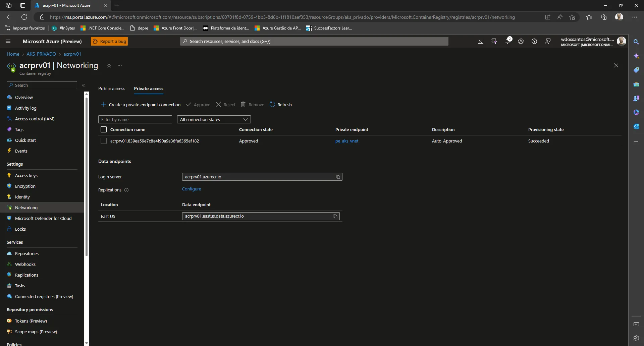Viewport: 644px width, 346px height.
Task: Open more options ellipsis next to title
Action: tap(120, 65)
